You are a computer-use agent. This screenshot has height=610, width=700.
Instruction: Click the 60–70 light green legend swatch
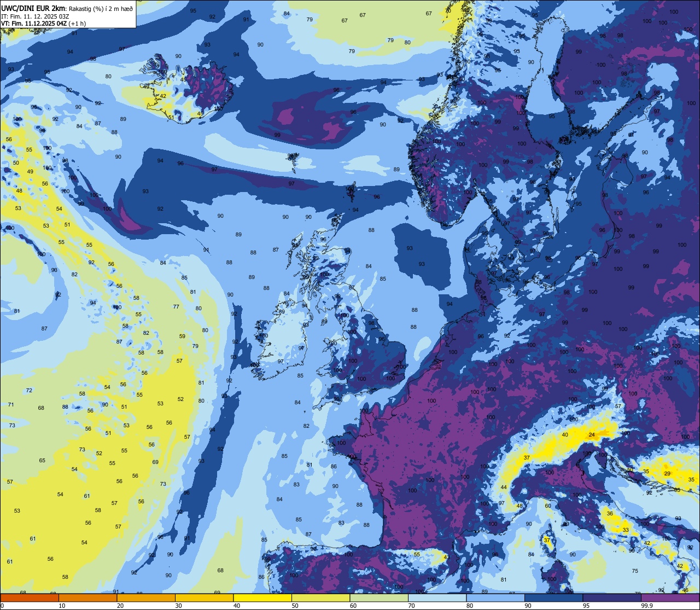pyautogui.click(x=379, y=597)
